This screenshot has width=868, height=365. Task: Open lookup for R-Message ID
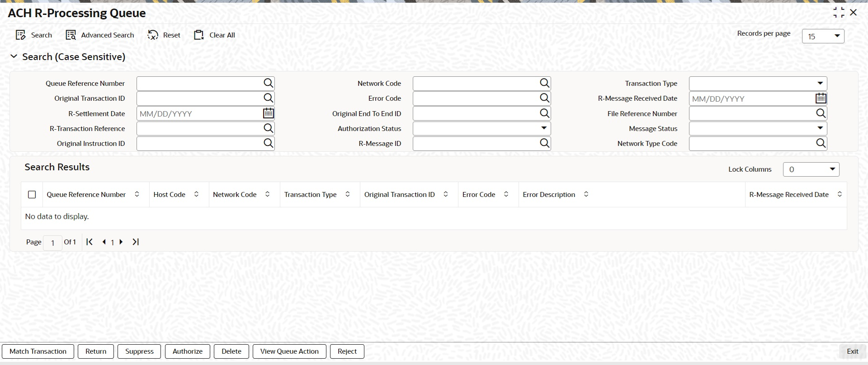pyautogui.click(x=545, y=143)
